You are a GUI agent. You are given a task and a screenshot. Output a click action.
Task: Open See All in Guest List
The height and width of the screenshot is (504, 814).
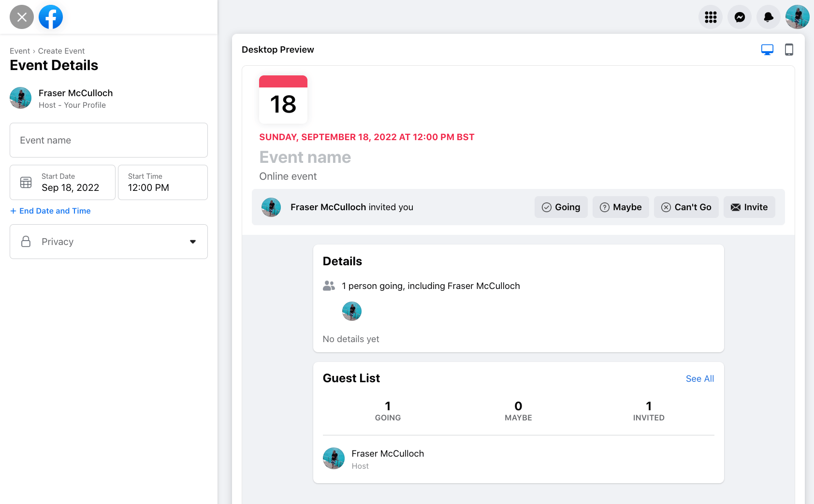pyautogui.click(x=699, y=378)
